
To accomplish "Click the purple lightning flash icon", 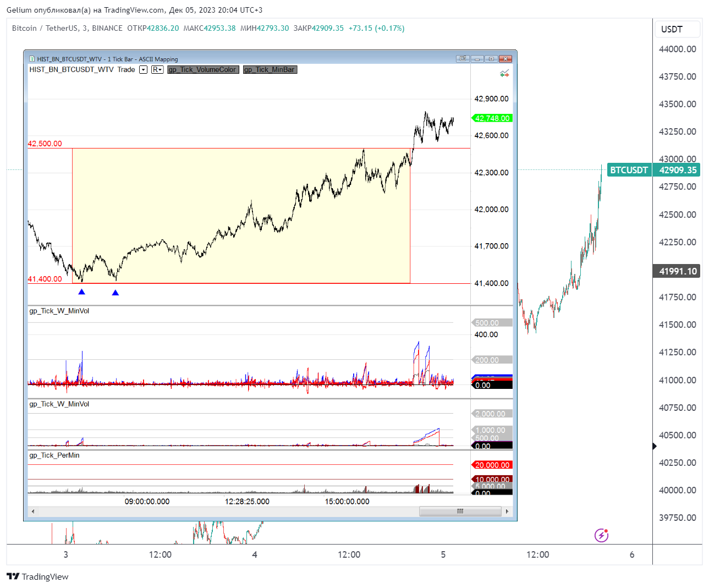I will (601, 535).
